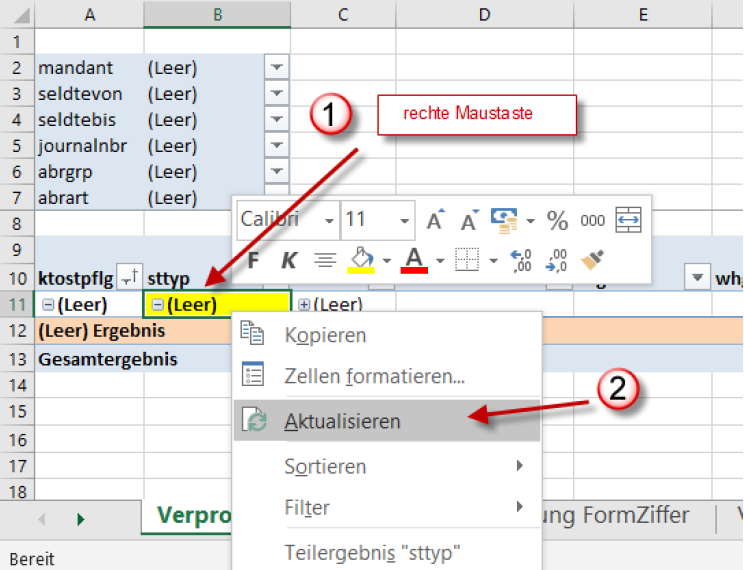The width and height of the screenshot is (744, 570).
Task: Open font color dropdown arrow
Action: [440, 261]
